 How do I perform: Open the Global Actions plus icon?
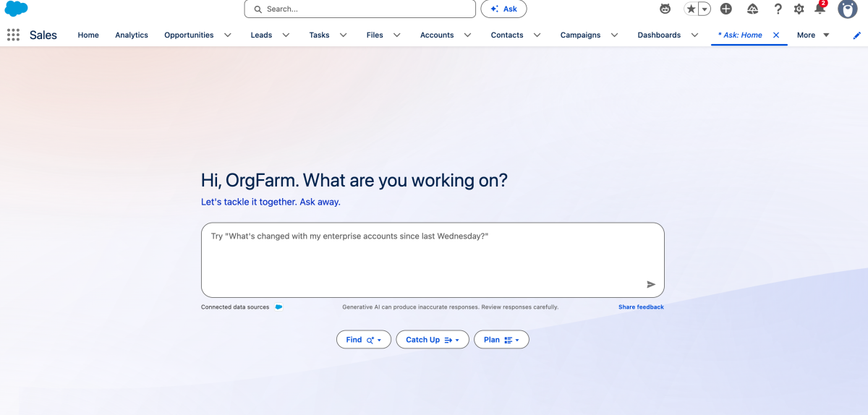click(x=726, y=9)
